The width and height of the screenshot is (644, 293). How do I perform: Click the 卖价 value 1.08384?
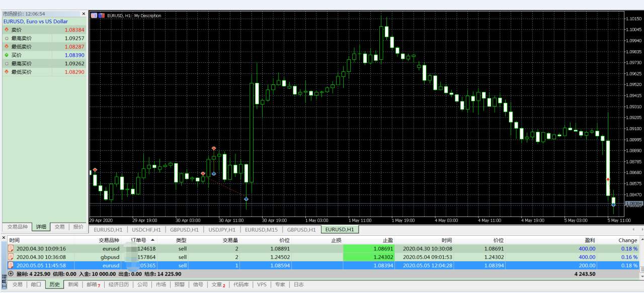point(74,30)
